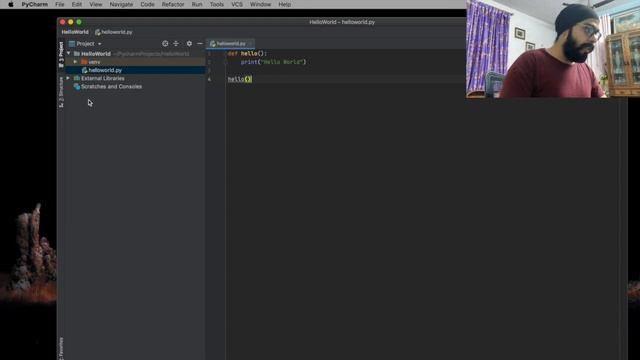This screenshot has height=360, width=640.
Task: Close the helloworld.py editor tab
Action: coord(251,44)
